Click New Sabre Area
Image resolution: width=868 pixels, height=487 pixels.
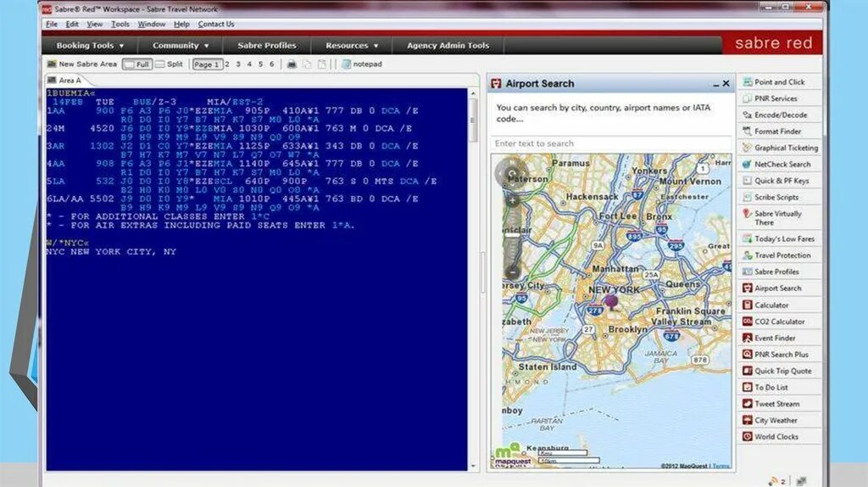[x=82, y=64]
